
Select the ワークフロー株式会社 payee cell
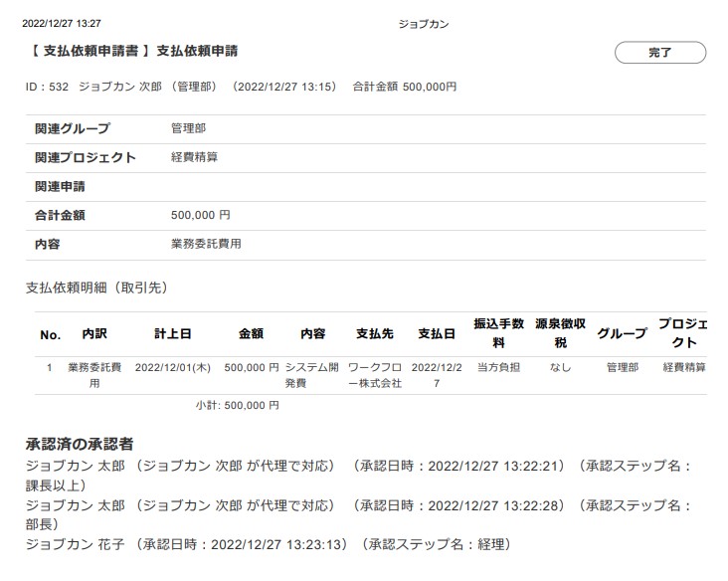(x=374, y=375)
